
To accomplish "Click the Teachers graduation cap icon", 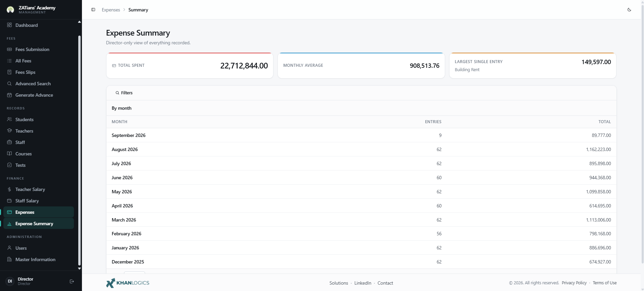I will coord(9,131).
